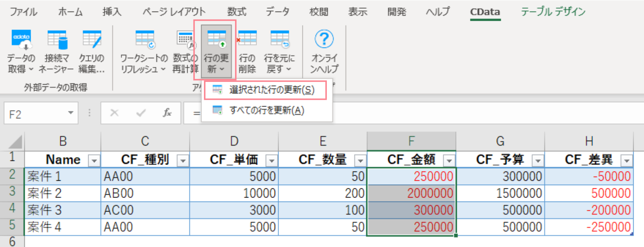Open the CF_予算 column filter dropdown
The height and width of the screenshot is (247, 644).
pyautogui.click(x=538, y=160)
